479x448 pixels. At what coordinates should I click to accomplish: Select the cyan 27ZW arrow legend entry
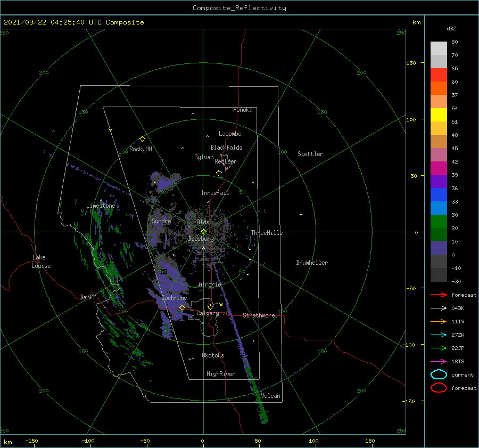pos(439,335)
